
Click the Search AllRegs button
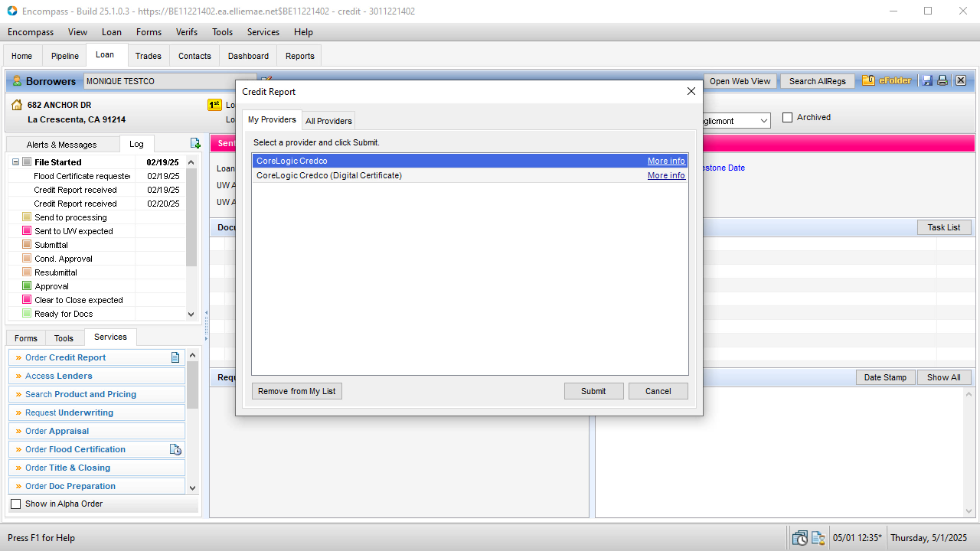click(x=818, y=81)
